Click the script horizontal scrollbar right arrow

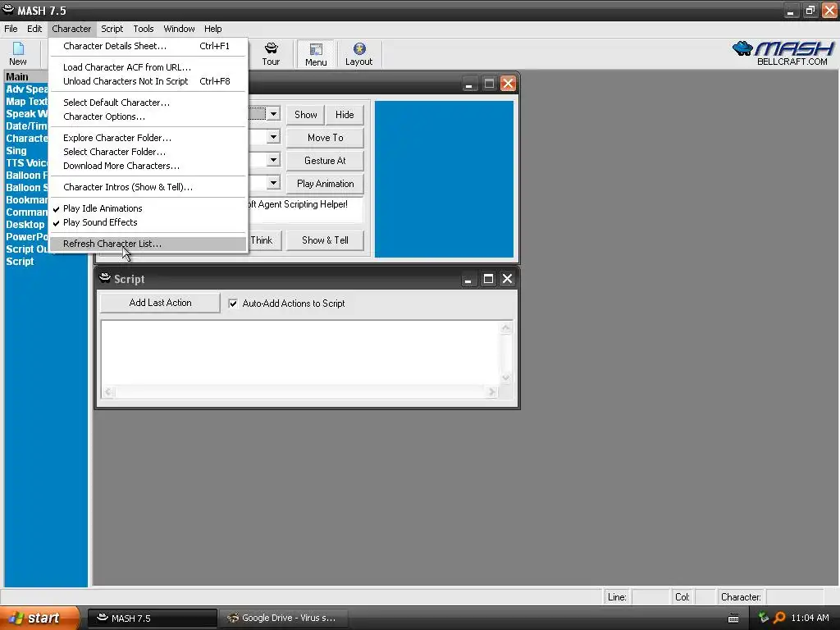[x=492, y=392]
